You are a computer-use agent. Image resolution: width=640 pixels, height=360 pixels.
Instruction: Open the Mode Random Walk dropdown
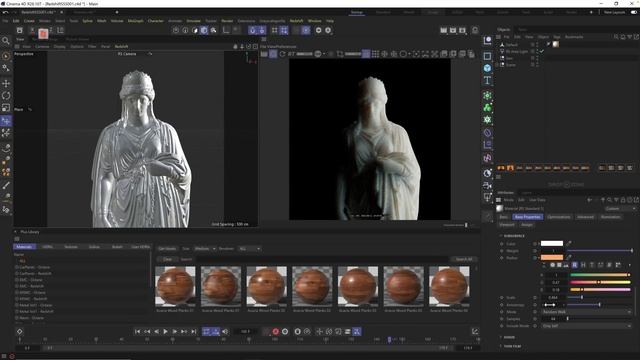pos(587,312)
